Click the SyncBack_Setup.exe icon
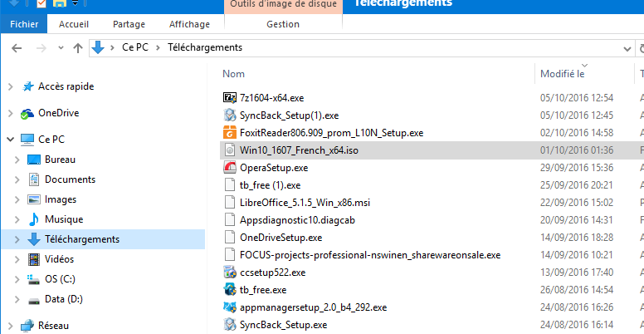Image resolution: width=644 pixels, height=334 pixels. coord(230,325)
